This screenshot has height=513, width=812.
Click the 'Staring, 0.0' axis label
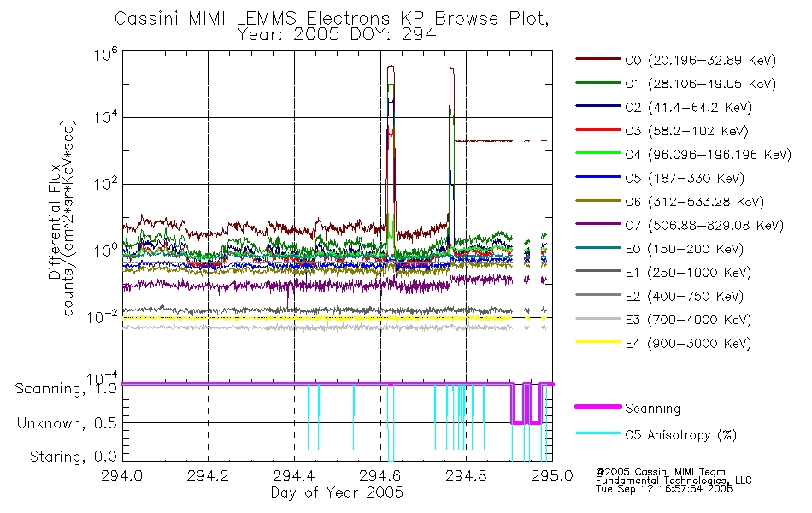coord(73,457)
